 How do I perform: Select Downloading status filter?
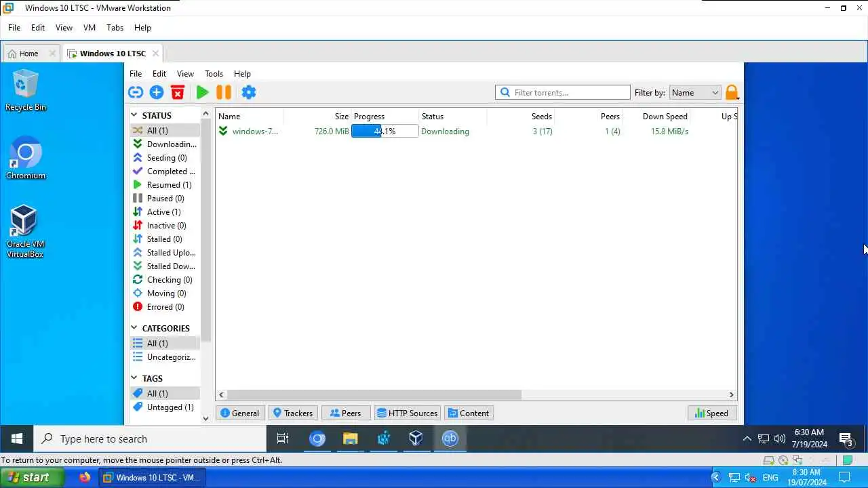tap(165, 144)
